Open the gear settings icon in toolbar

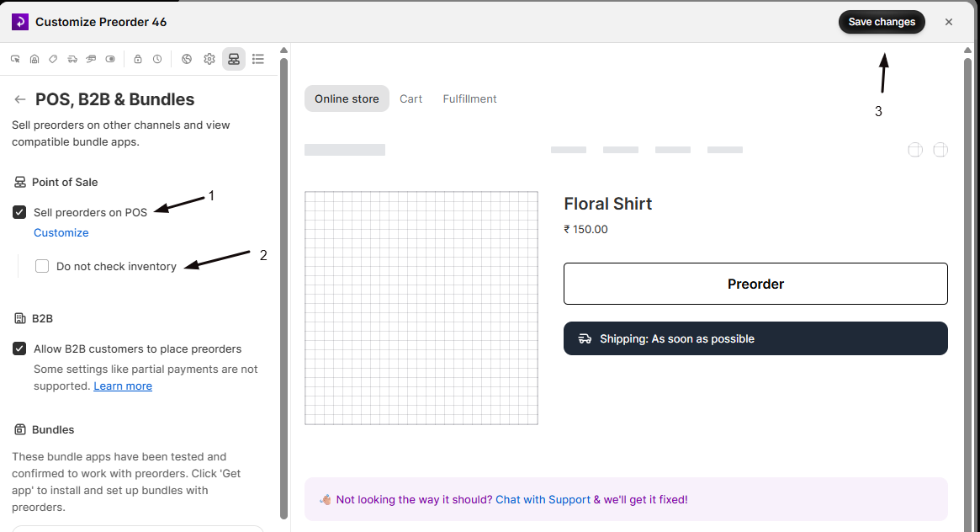pyautogui.click(x=209, y=59)
